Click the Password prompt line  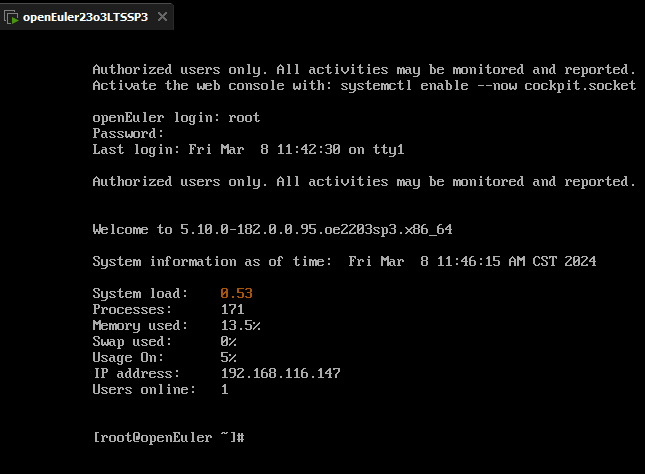point(128,133)
